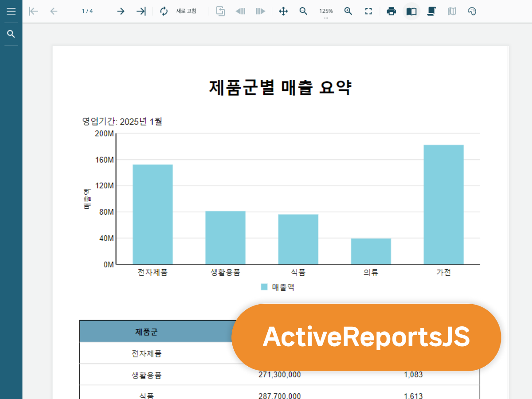Jump to the last page
The width and height of the screenshot is (532, 399).
tap(141, 12)
